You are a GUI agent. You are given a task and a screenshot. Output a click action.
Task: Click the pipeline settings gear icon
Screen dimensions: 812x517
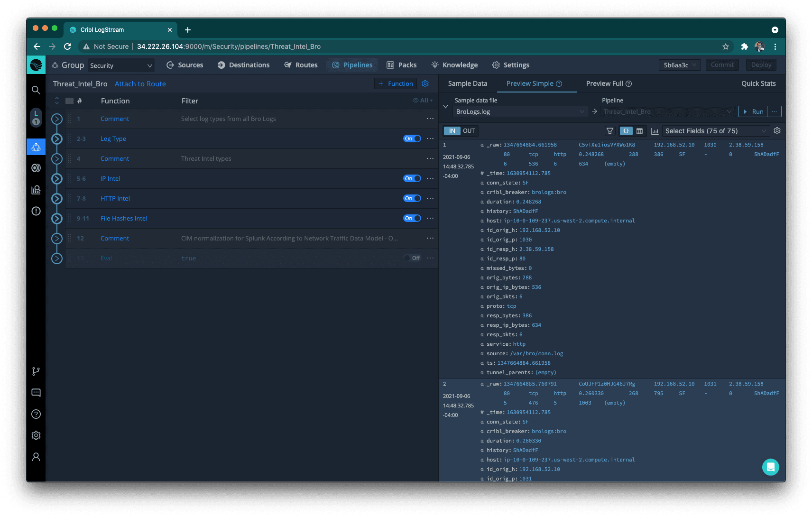pyautogui.click(x=425, y=84)
